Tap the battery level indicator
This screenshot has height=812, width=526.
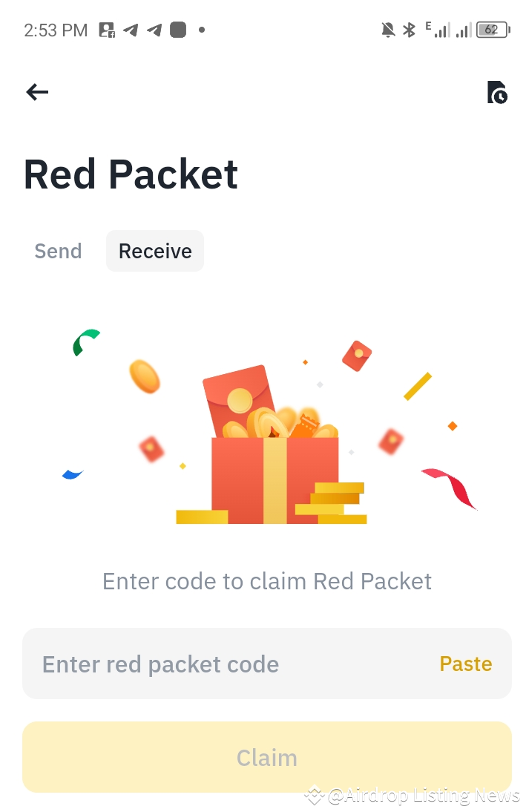[x=493, y=30]
